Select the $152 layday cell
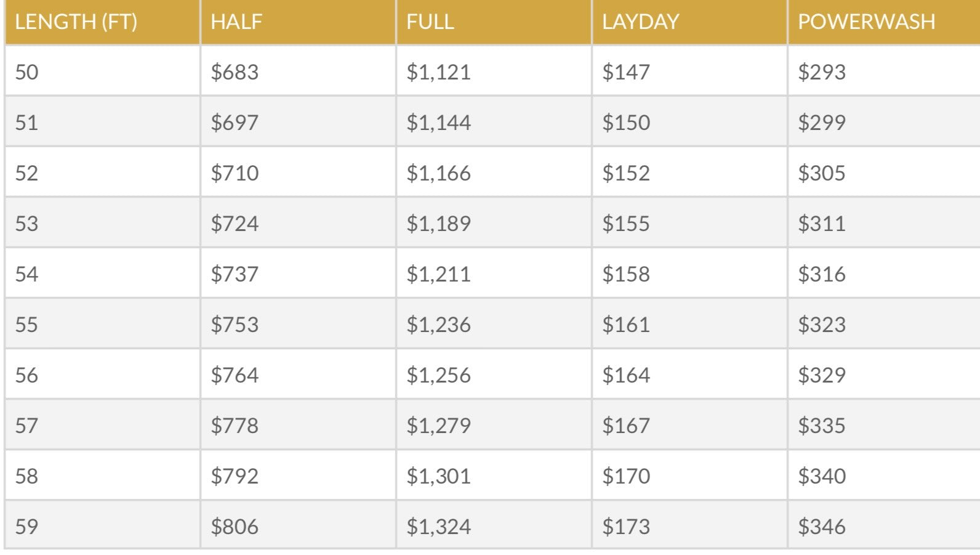 (626, 173)
